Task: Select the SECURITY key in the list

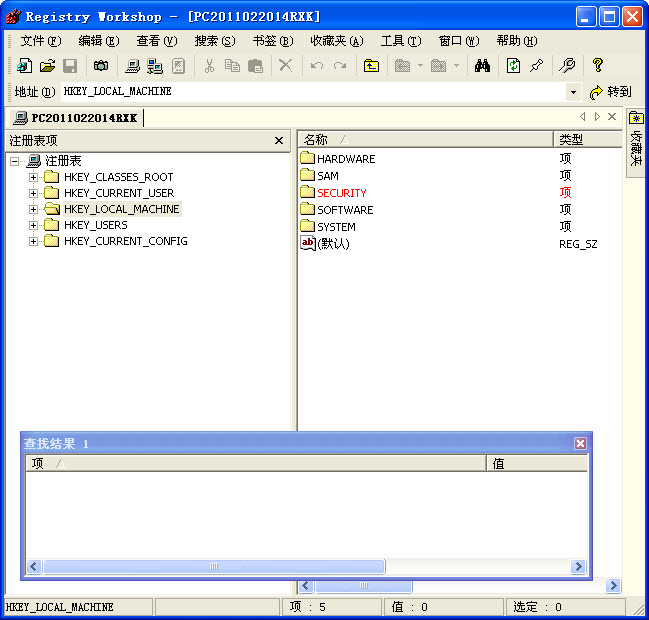Action: pos(341,193)
